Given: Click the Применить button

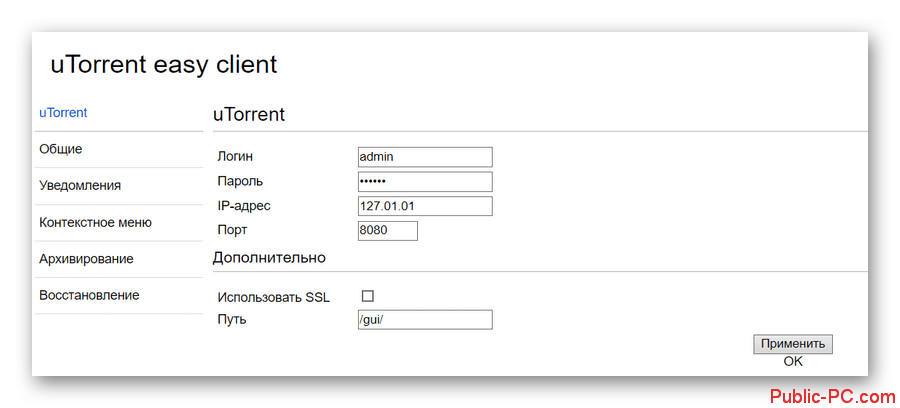Looking at the screenshot, I should pos(792,344).
